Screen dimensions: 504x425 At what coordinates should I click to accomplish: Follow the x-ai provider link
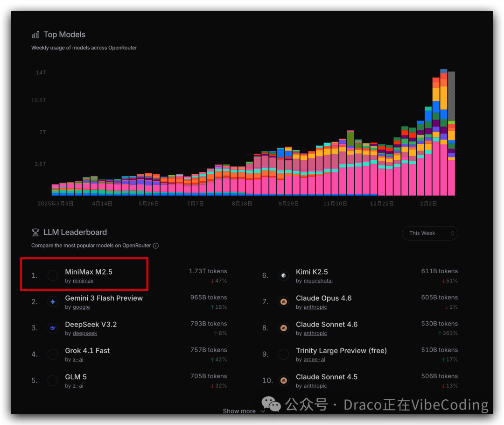[78, 360]
